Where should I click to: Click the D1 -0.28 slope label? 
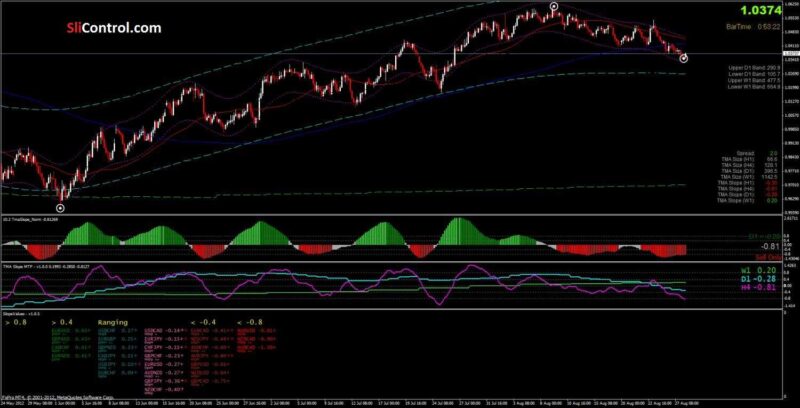tap(758, 278)
